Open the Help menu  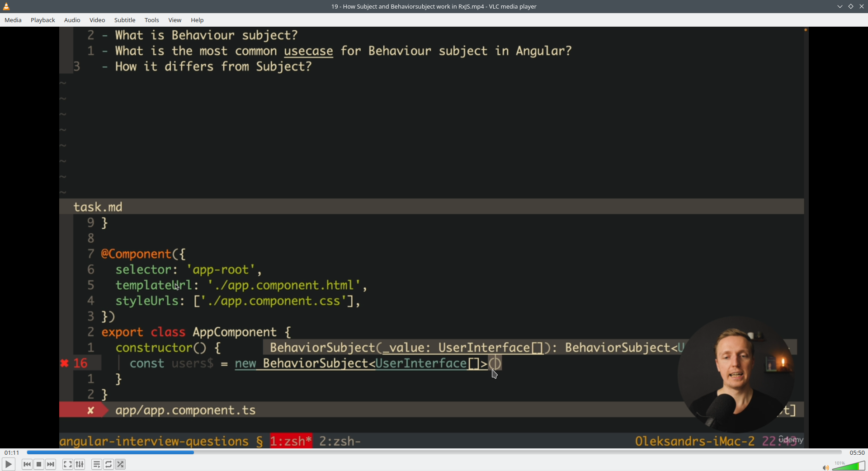pyautogui.click(x=198, y=20)
